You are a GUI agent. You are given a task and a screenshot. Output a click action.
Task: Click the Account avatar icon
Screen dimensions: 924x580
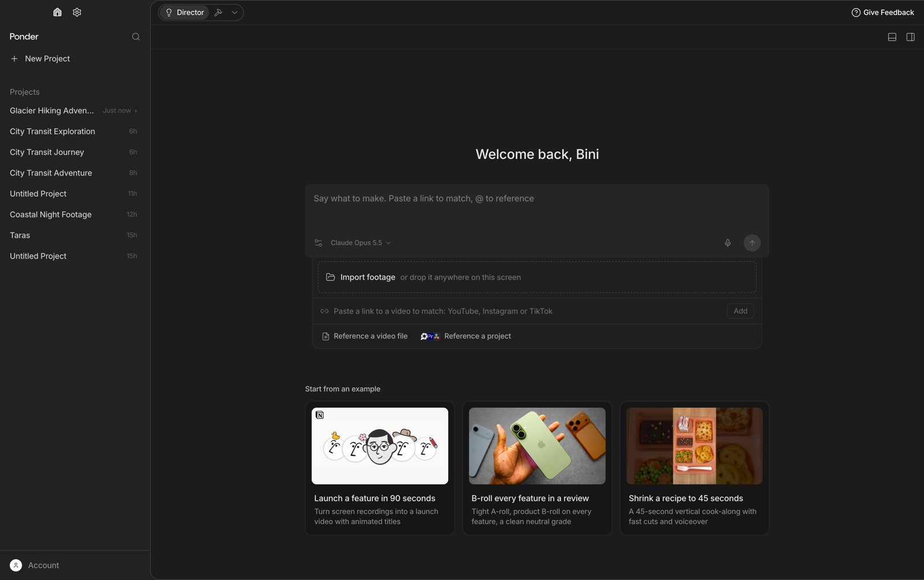(x=16, y=565)
